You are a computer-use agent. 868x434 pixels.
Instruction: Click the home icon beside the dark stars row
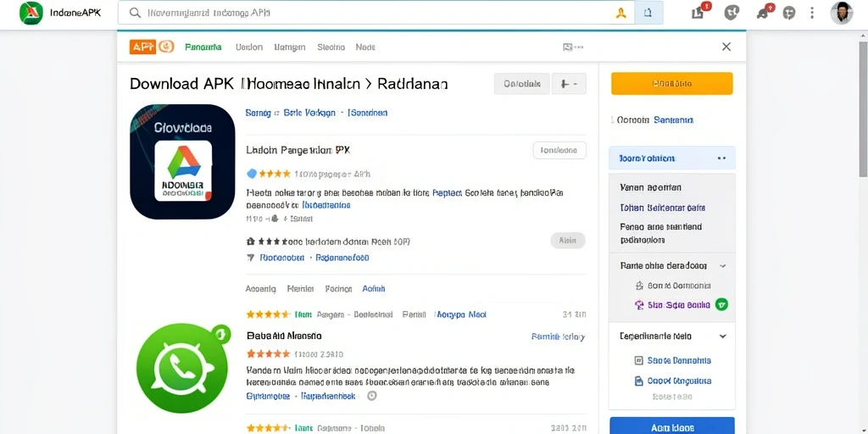(x=250, y=242)
